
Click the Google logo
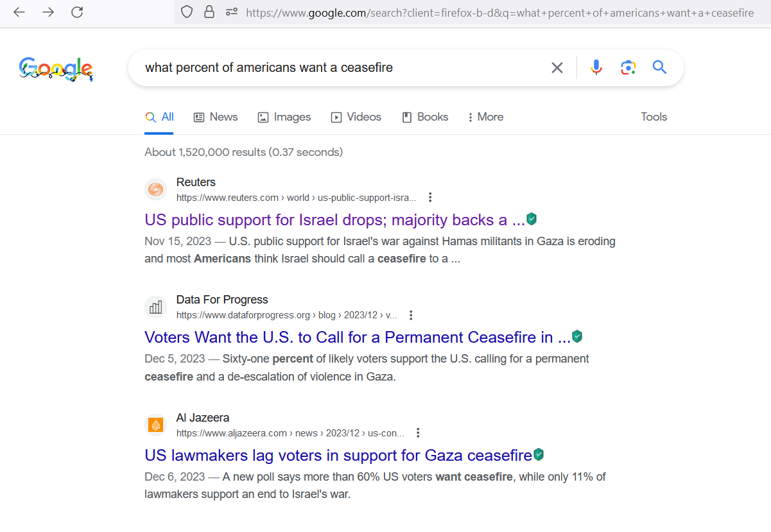click(56, 69)
